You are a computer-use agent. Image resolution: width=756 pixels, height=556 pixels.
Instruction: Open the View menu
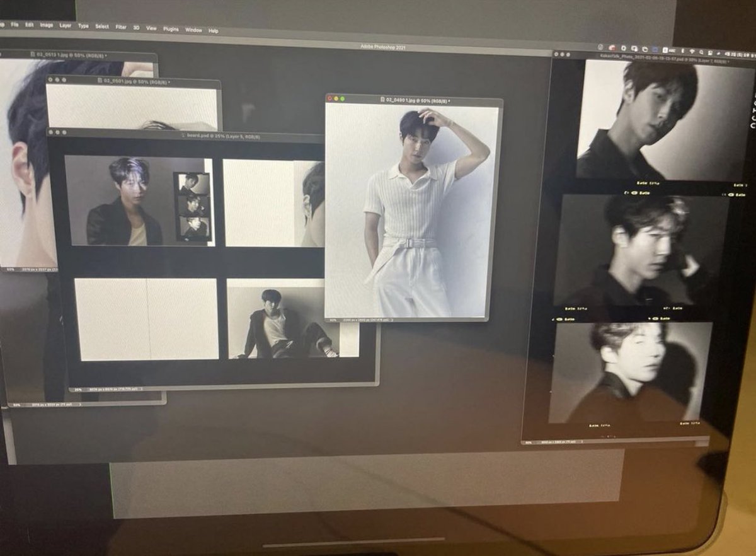(x=151, y=29)
